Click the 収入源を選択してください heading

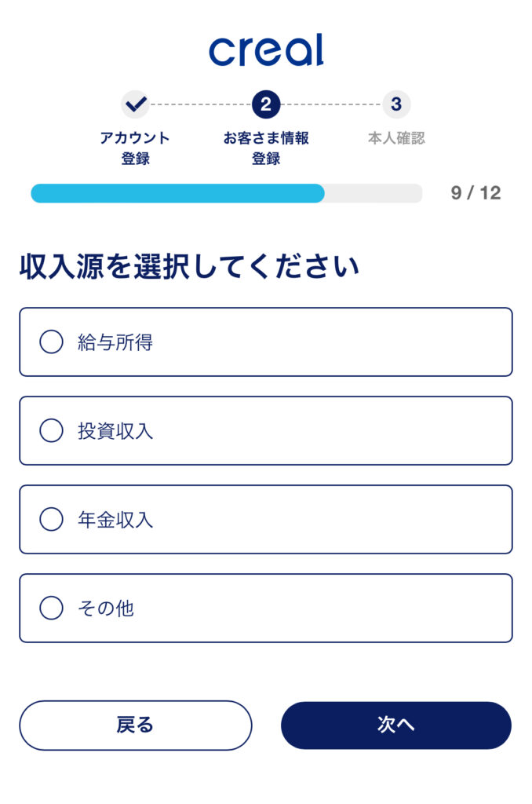[x=188, y=265]
